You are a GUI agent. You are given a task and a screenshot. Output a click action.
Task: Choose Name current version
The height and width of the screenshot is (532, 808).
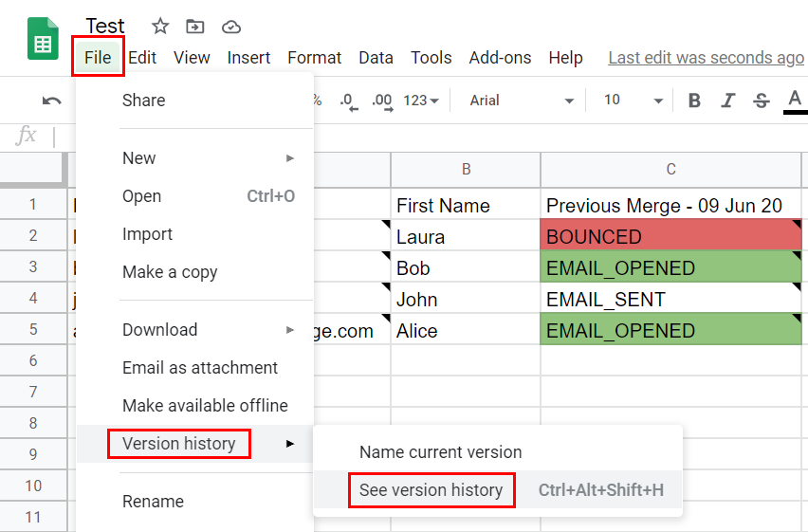point(440,452)
